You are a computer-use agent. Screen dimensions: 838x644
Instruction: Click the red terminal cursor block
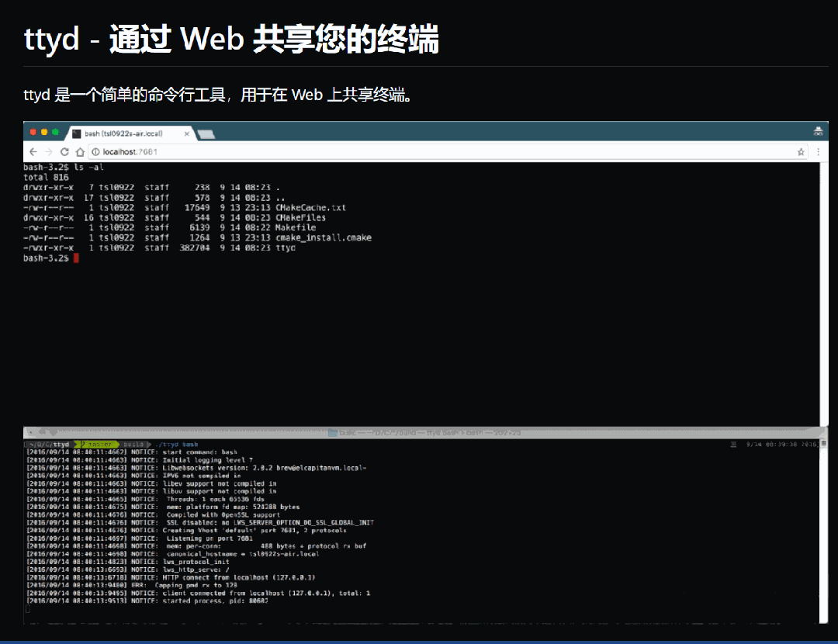[76, 258]
